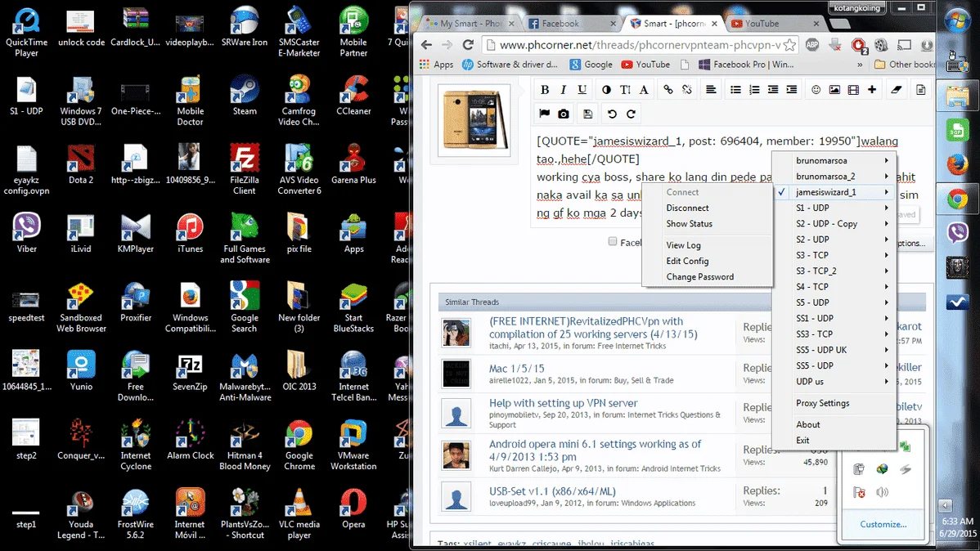Switch to the YouTube tab

pyautogui.click(x=775, y=24)
